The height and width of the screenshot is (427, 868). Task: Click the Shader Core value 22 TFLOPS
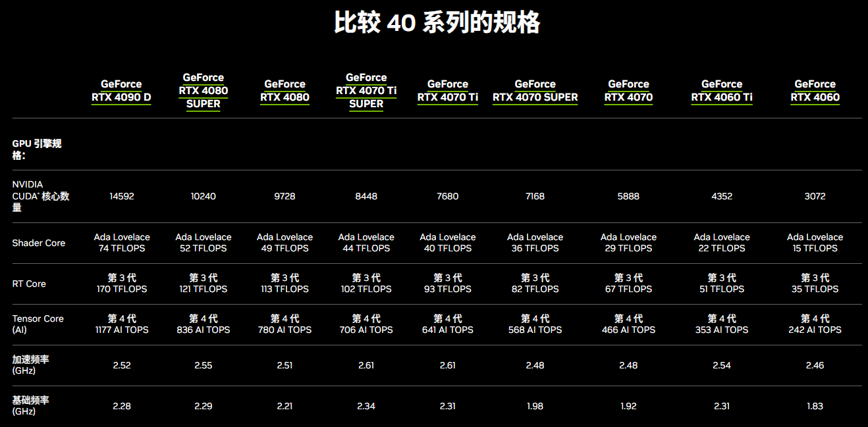point(722,248)
